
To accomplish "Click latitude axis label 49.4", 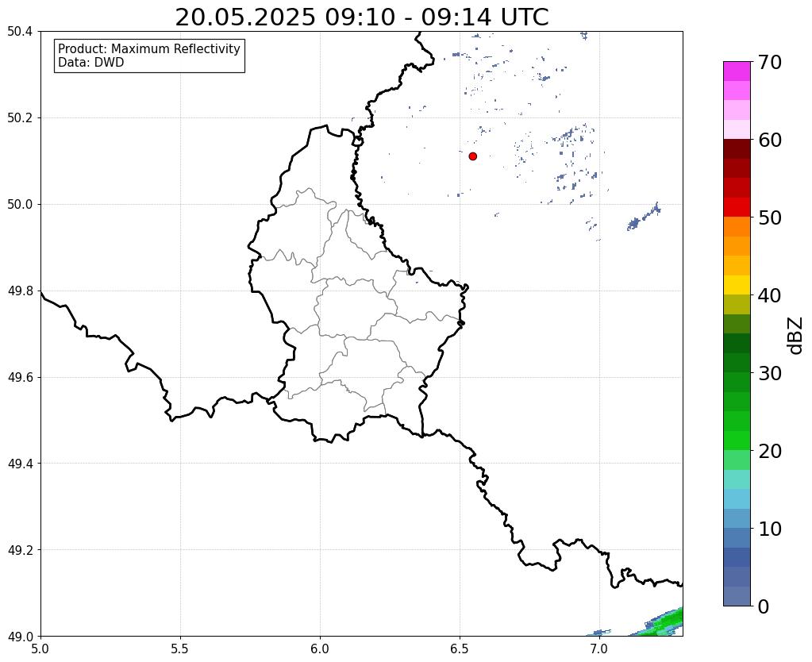I will [x=20, y=464].
